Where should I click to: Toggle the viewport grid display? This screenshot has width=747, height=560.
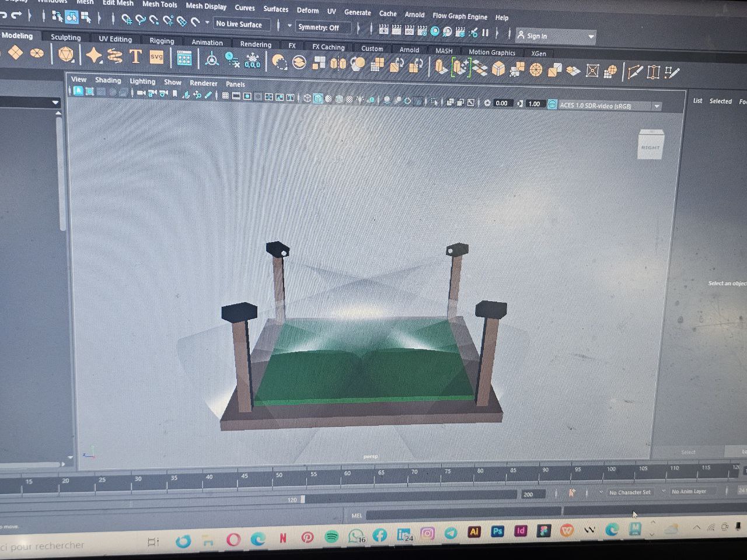click(x=225, y=96)
